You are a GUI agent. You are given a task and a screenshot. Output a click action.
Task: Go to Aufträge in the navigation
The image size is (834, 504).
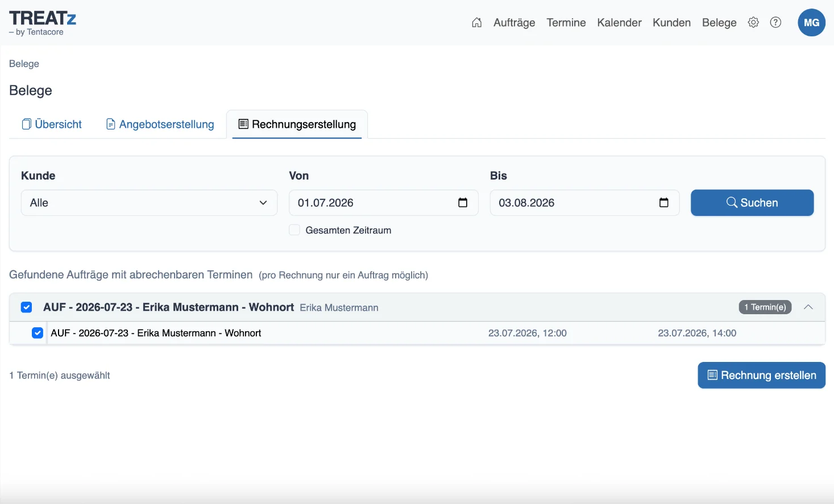click(x=514, y=23)
